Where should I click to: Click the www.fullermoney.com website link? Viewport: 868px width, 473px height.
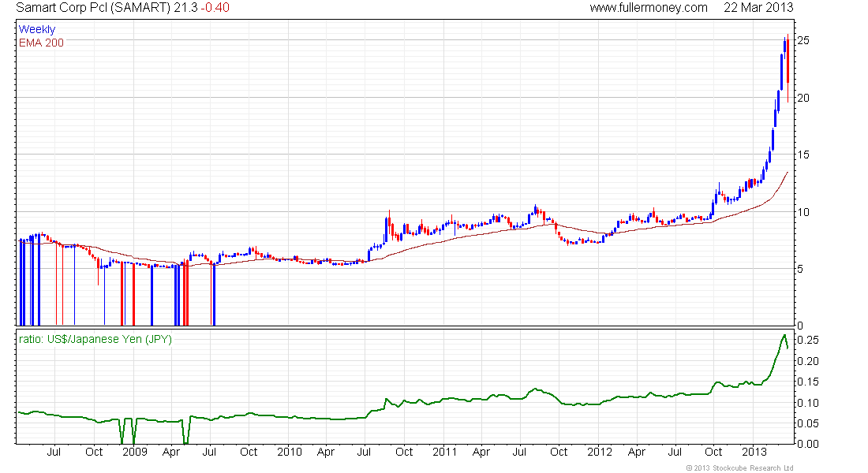(648, 8)
